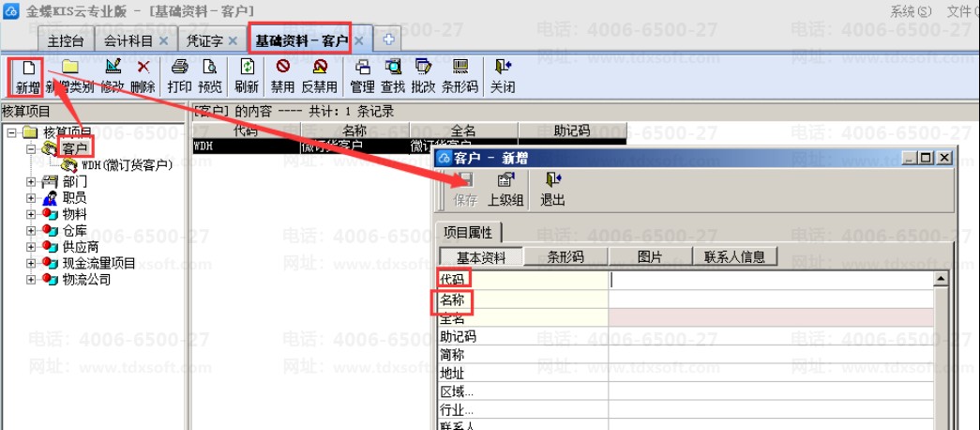Click the 基本资料 button
Viewport: 980px width, 430px height.
point(481,256)
